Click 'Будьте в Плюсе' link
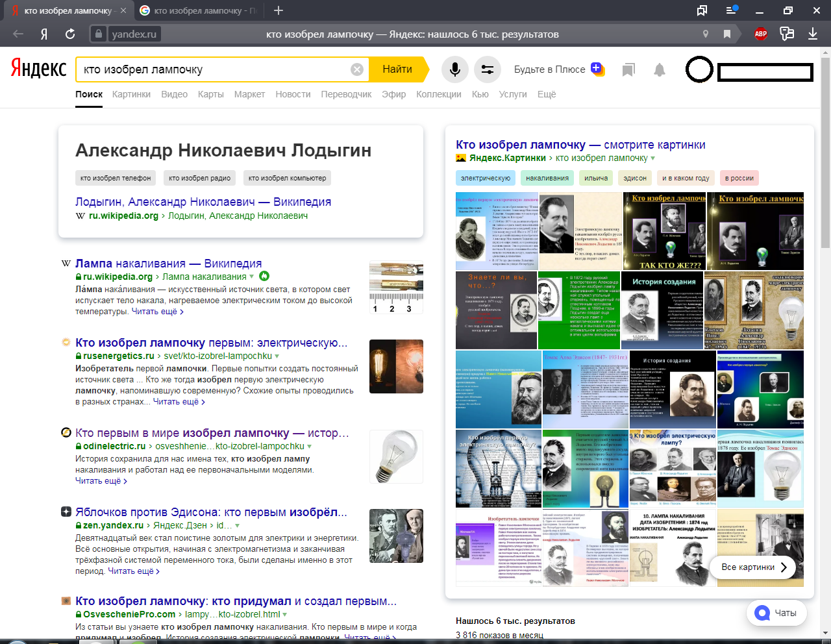The image size is (831, 644). click(x=549, y=69)
